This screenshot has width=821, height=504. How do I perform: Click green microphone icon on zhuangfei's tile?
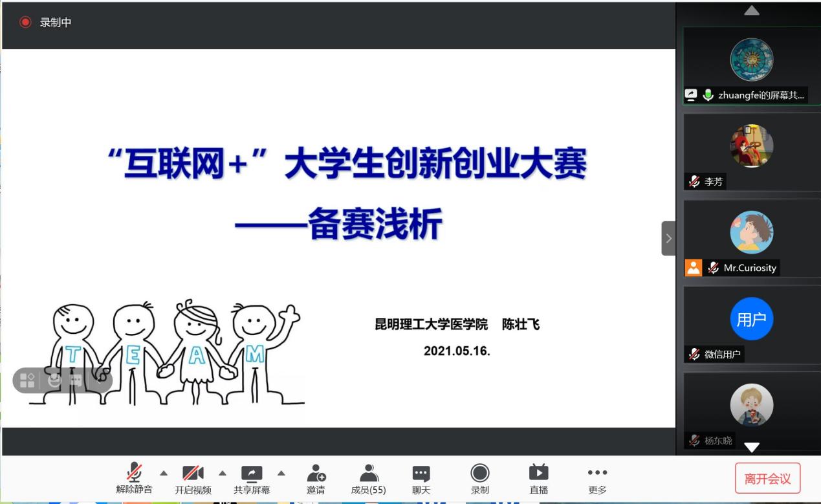tap(708, 95)
